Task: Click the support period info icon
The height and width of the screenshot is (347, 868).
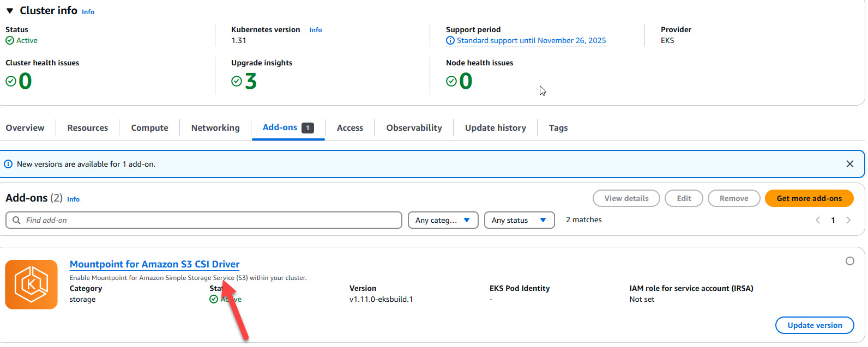Action: [450, 40]
